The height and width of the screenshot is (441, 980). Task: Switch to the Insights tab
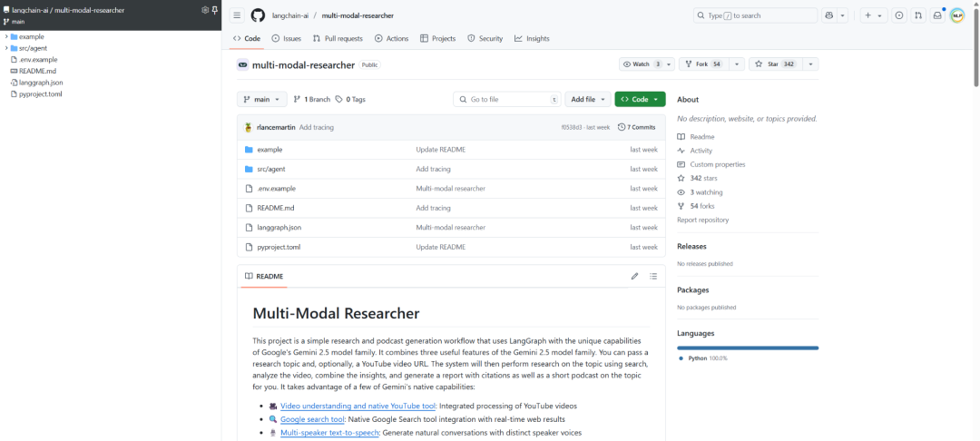pyautogui.click(x=532, y=39)
